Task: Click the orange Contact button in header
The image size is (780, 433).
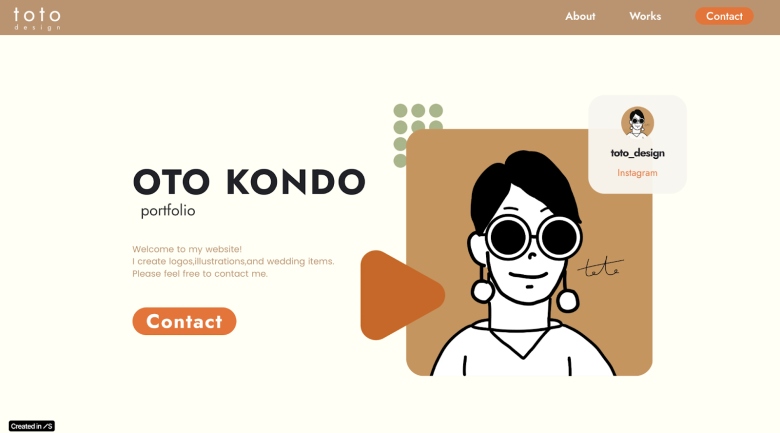Action: coord(724,16)
